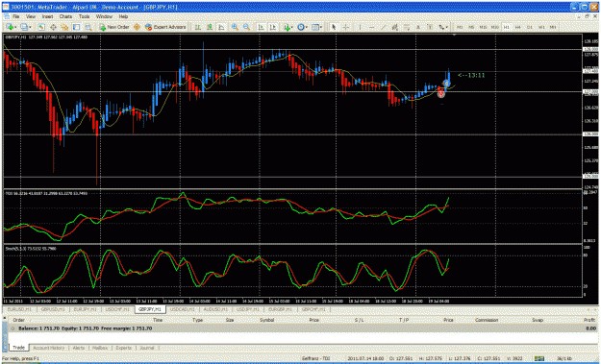Viewport: 601px width, 364px height.
Task: Switch to EURUSD,H1 chart tab
Action: pyautogui.click(x=20, y=309)
